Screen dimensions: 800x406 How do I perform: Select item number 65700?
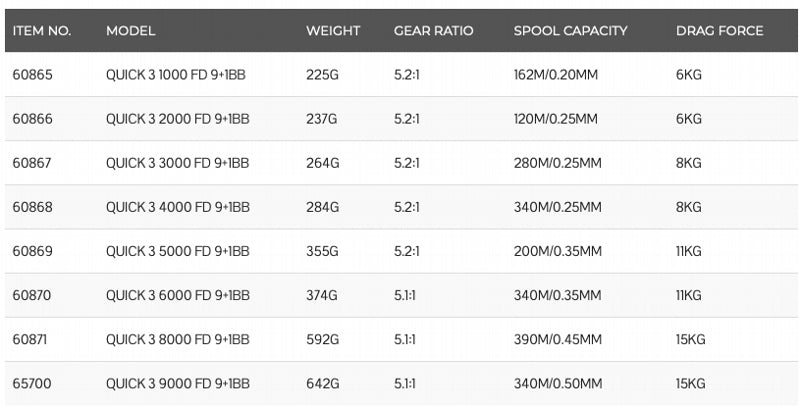[32, 384]
